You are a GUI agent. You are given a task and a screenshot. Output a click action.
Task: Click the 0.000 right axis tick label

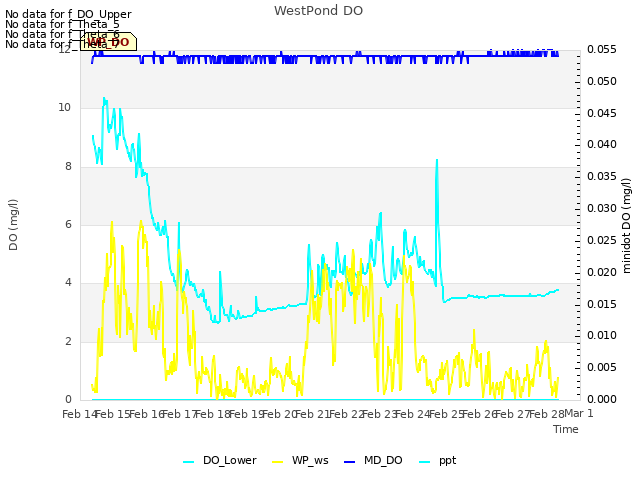602,399
